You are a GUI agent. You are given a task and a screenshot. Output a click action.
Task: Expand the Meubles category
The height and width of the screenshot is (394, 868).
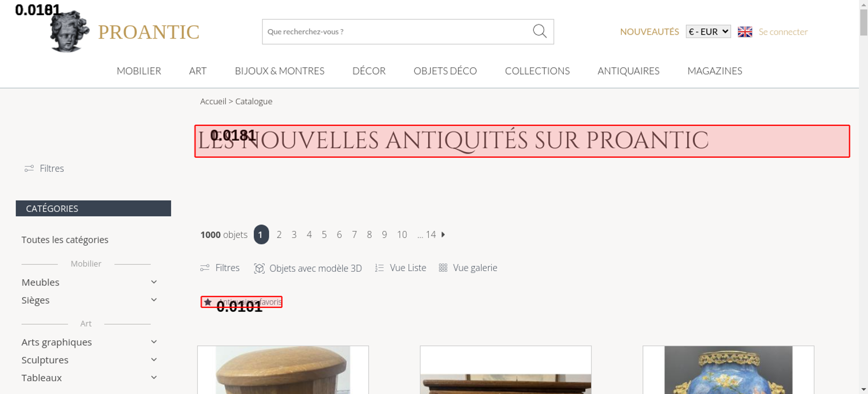[x=154, y=282]
